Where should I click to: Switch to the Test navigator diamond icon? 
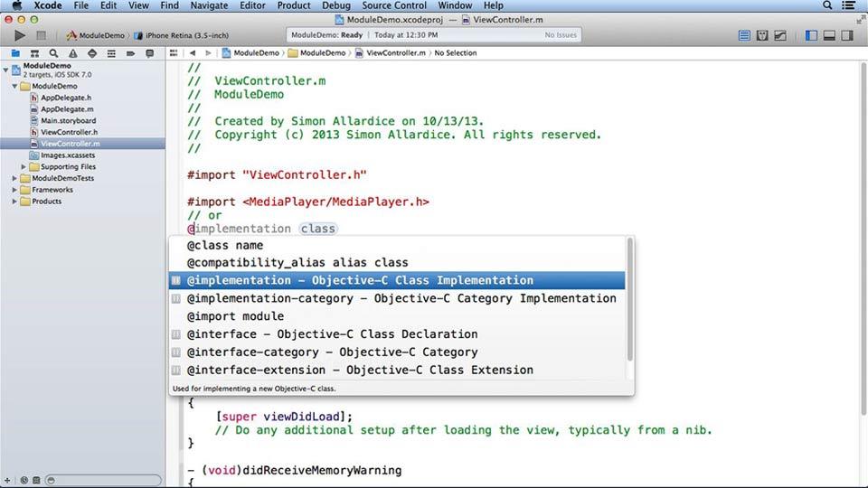point(92,53)
